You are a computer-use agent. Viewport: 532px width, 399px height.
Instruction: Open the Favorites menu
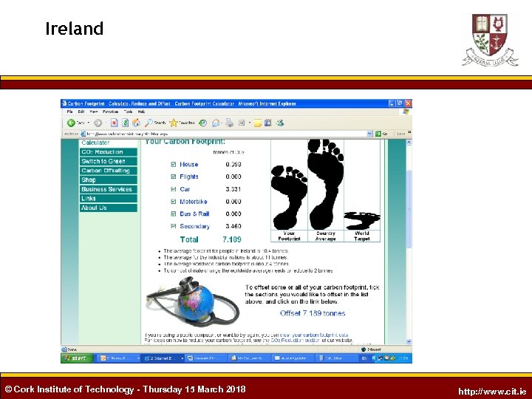(x=111, y=112)
